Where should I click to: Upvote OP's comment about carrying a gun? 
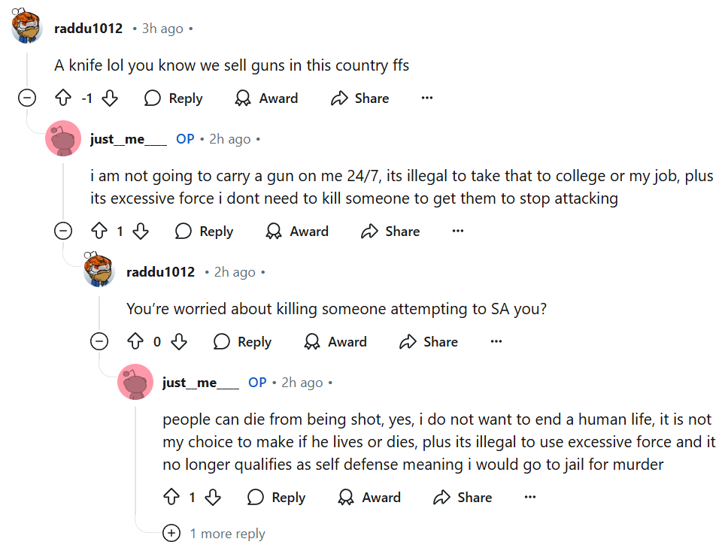tap(99, 232)
